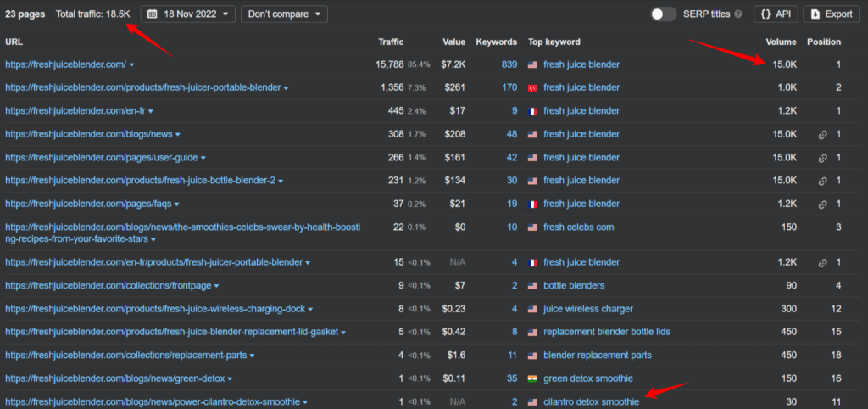Image resolution: width=868 pixels, height=409 pixels.
Task: Click the link icon in user-guide Position cell
Action: [822, 158]
